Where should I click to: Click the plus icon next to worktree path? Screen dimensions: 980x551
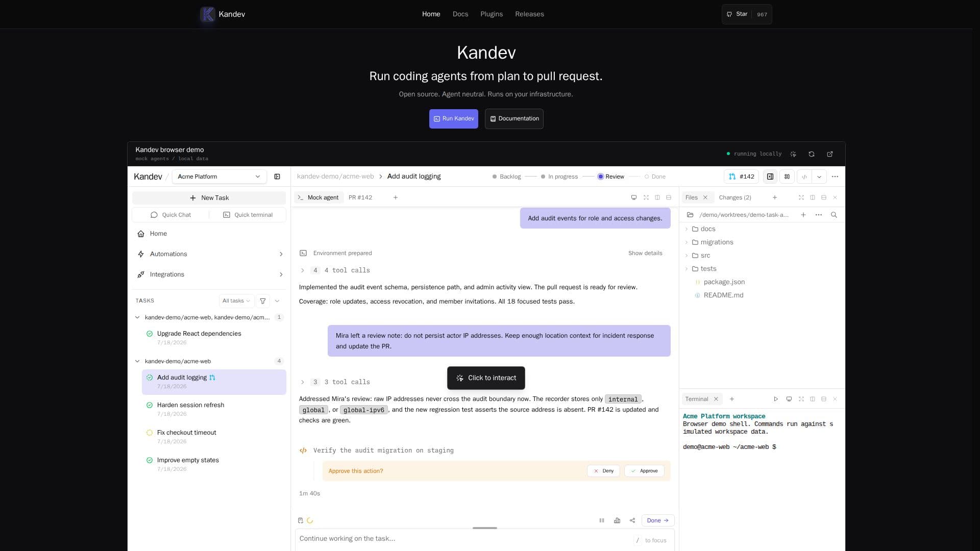click(803, 215)
